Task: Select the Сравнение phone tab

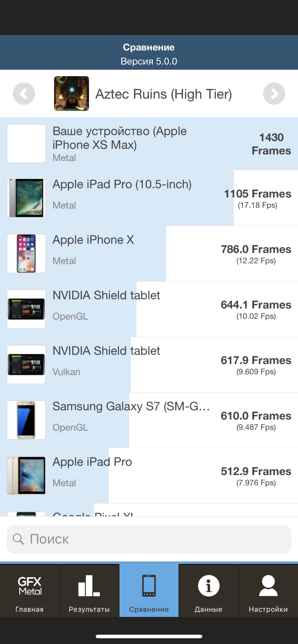Action: pos(149,591)
